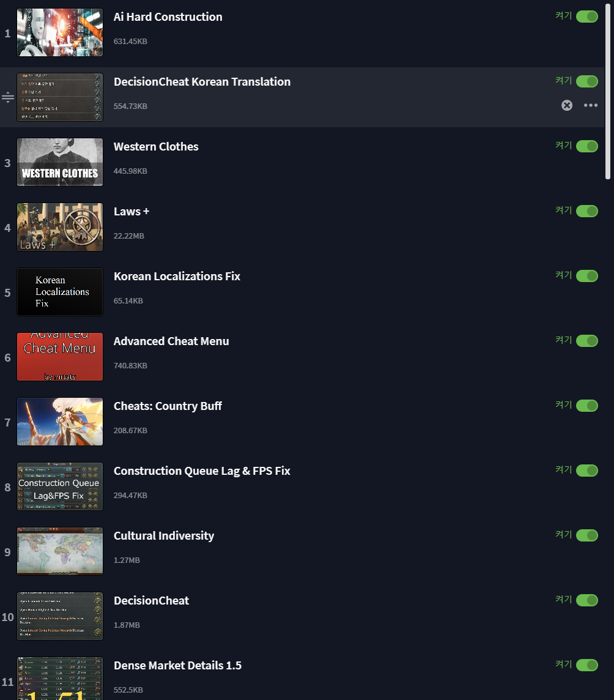Disable the Laws + mod toggle
Viewport: 614px width, 700px height.
pos(586,210)
